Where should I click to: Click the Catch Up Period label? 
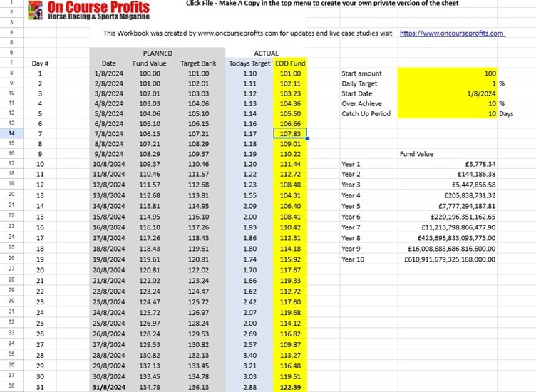pyautogui.click(x=366, y=113)
